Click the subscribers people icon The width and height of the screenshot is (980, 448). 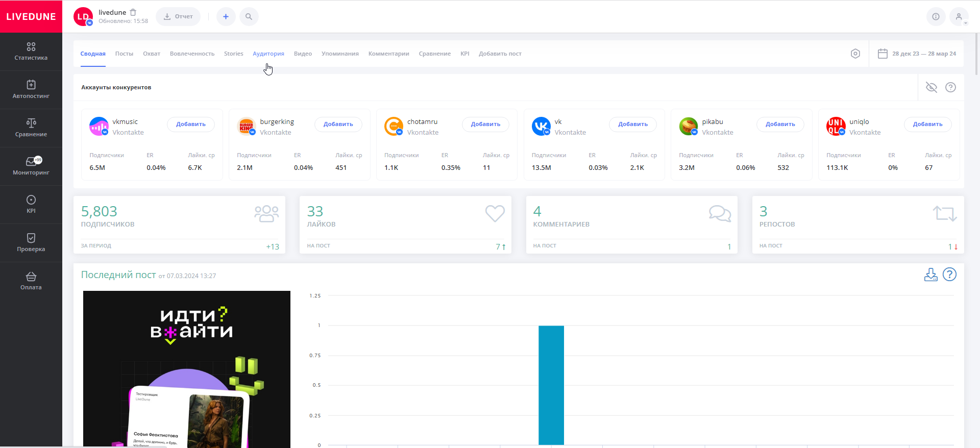click(266, 214)
